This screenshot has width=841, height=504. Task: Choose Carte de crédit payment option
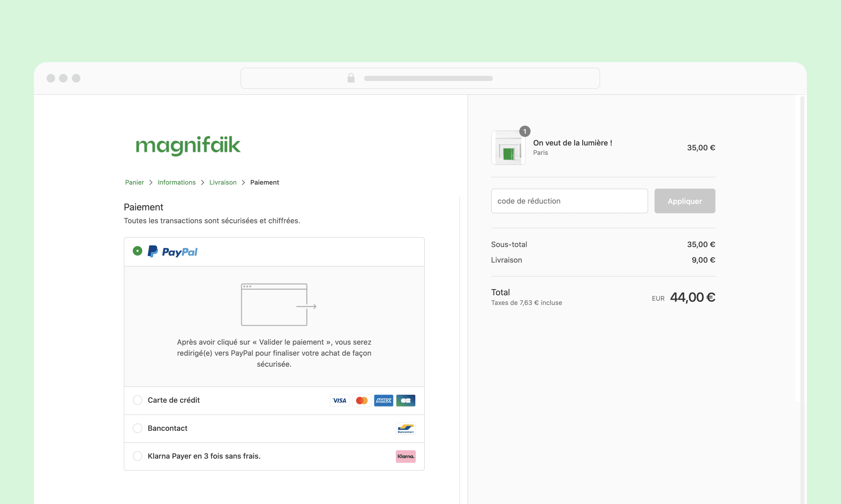pyautogui.click(x=137, y=400)
